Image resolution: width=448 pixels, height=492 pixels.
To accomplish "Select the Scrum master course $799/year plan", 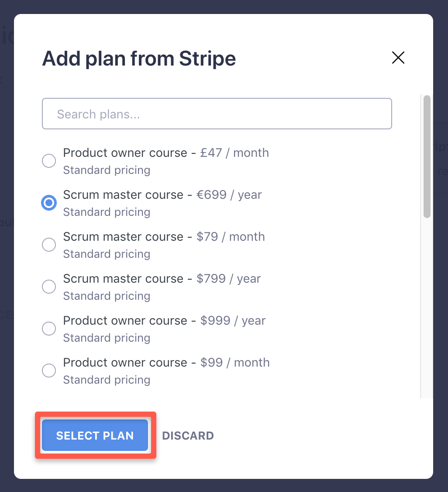I will tap(49, 287).
